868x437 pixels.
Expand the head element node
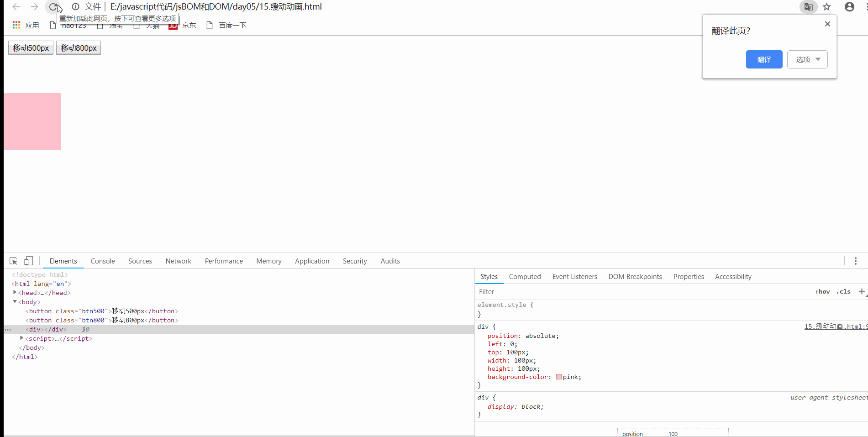pyautogui.click(x=15, y=292)
